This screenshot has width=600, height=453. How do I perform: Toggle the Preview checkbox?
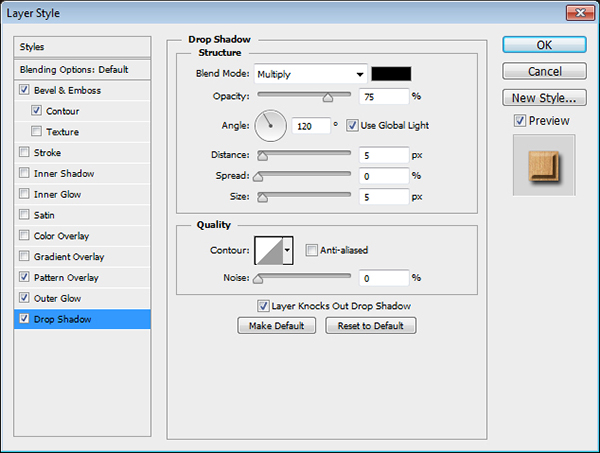click(519, 121)
